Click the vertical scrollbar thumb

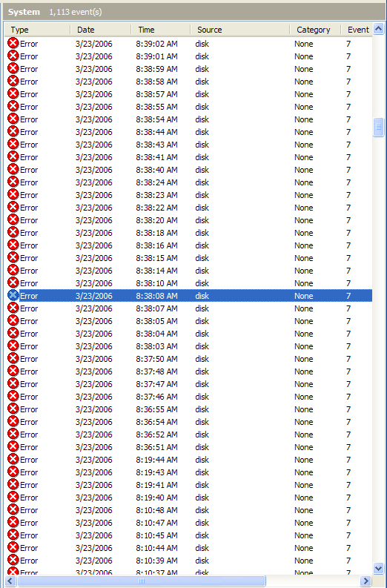click(x=378, y=128)
